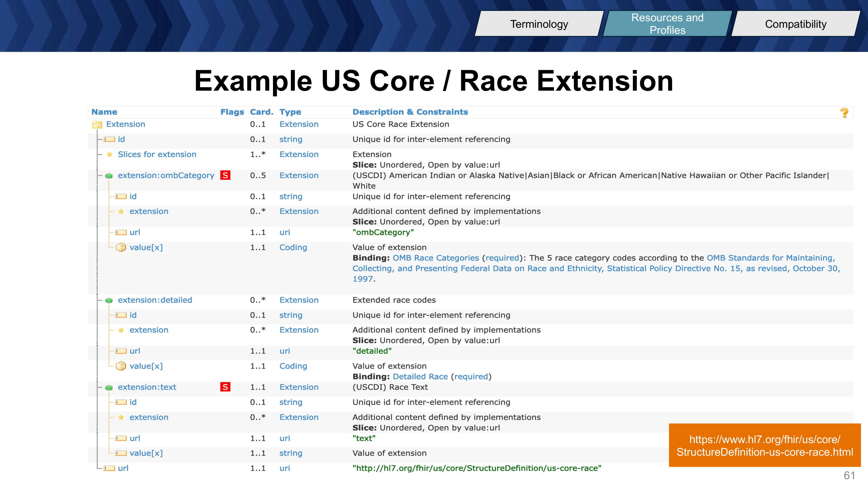Click the element icon beside the last url row

pyautogui.click(x=109, y=468)
